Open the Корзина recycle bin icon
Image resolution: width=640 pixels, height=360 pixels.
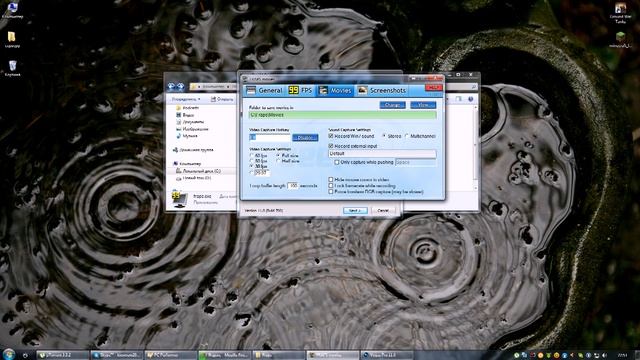[12, 68]
